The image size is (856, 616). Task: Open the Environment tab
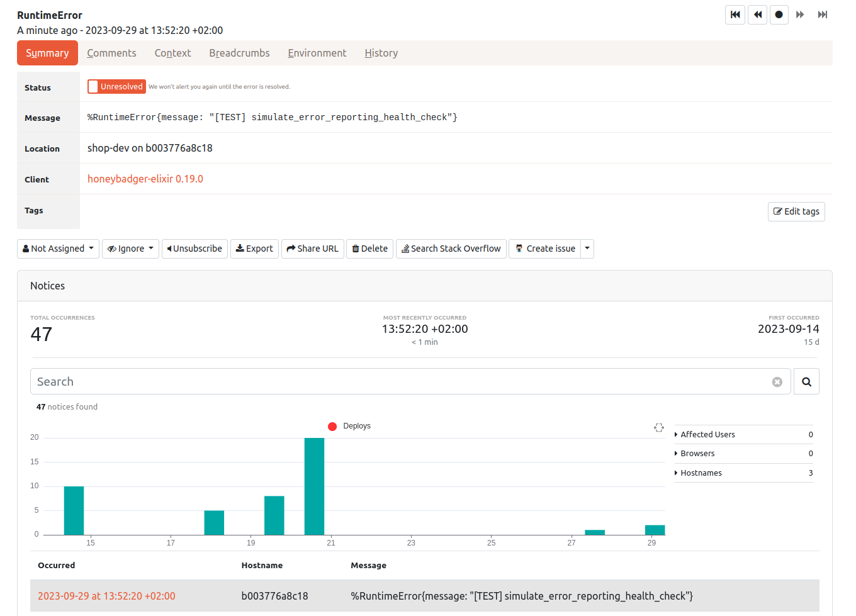point(317,53)
